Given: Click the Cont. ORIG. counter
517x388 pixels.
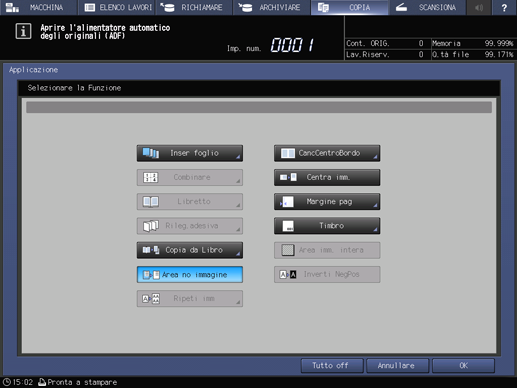Looking at the screenshot, I should pyautogui.click(x=385, y=43).
